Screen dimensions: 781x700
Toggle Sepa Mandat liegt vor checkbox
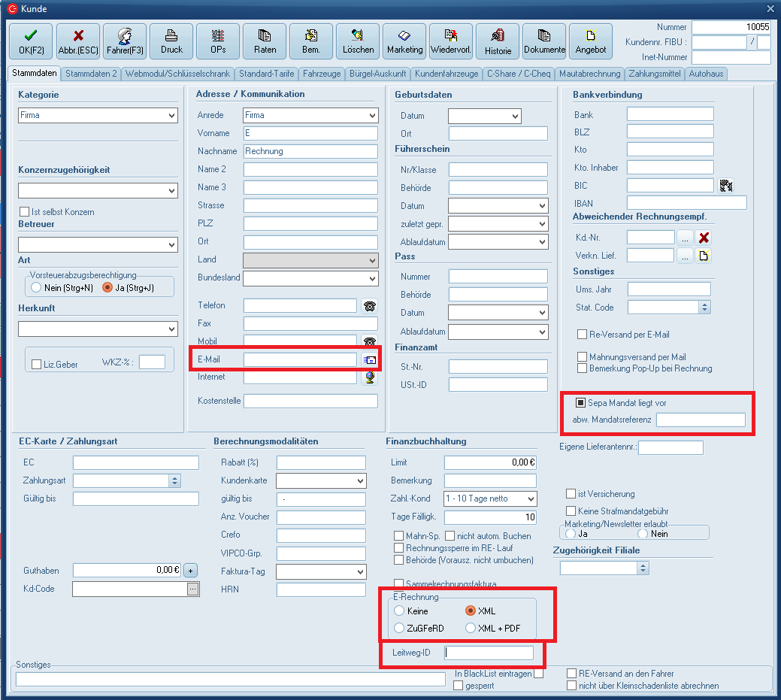pyautogui.click(x=581, y=403)
